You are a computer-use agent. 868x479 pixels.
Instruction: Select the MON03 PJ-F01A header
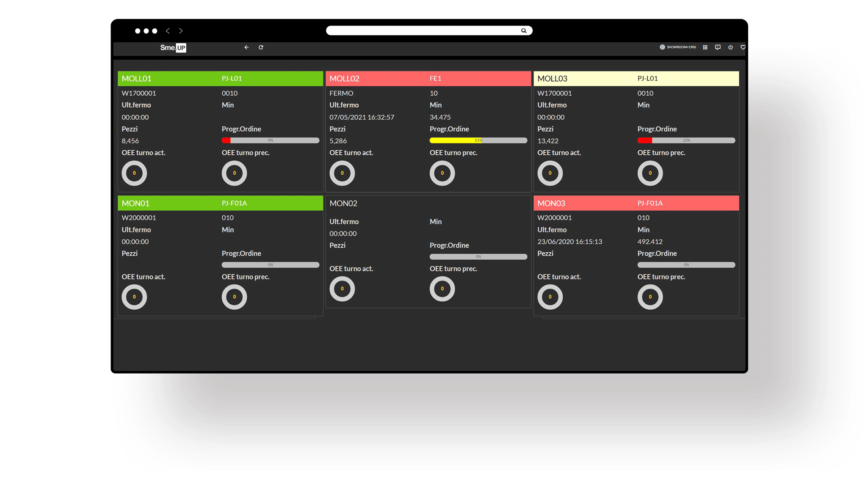point(636,204)
